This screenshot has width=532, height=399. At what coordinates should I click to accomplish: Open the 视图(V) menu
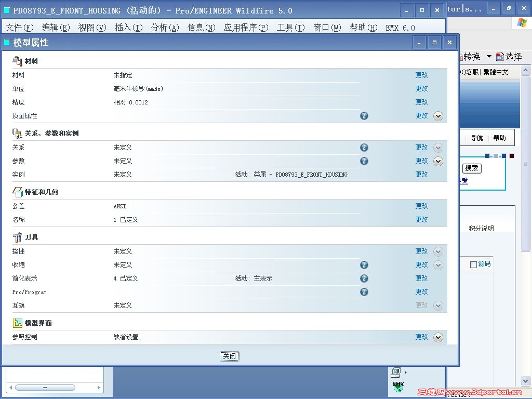[x=92, y=28]
